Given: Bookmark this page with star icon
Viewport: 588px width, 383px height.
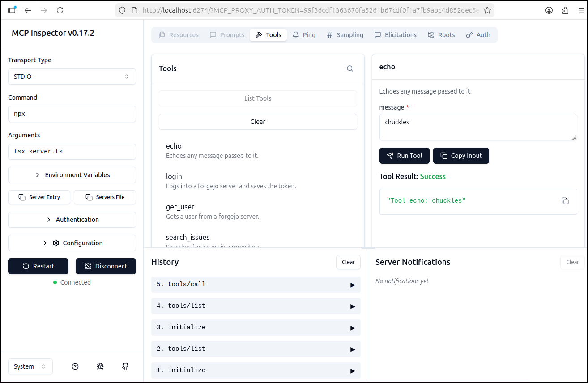Looking at the screenshot, I should (x=487, y=10).
